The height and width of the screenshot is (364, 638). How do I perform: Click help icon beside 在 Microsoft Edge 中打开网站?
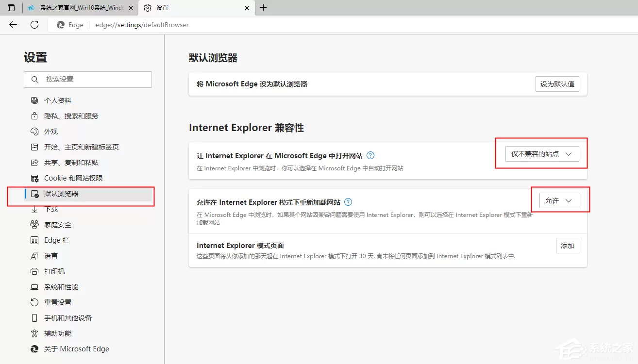(x=370, y=156)
